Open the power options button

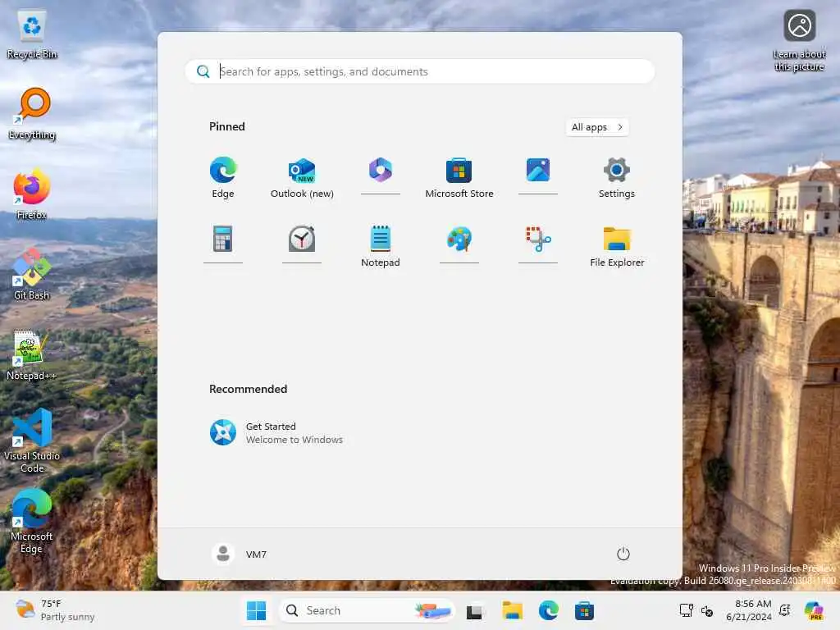[x=623, y=554]
